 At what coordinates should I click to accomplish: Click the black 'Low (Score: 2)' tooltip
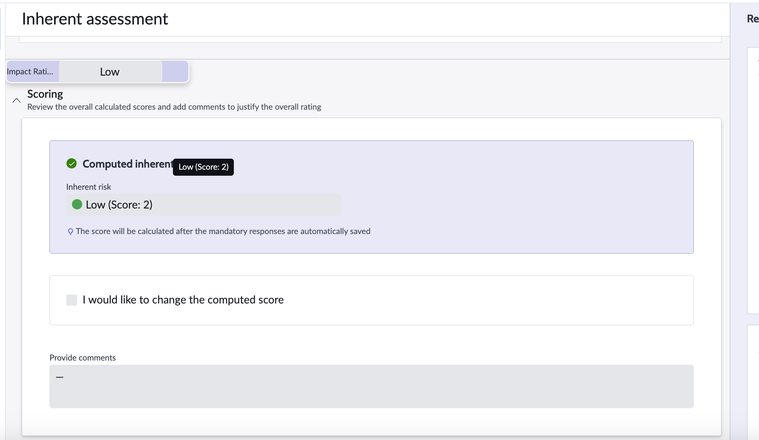(203, 167)
